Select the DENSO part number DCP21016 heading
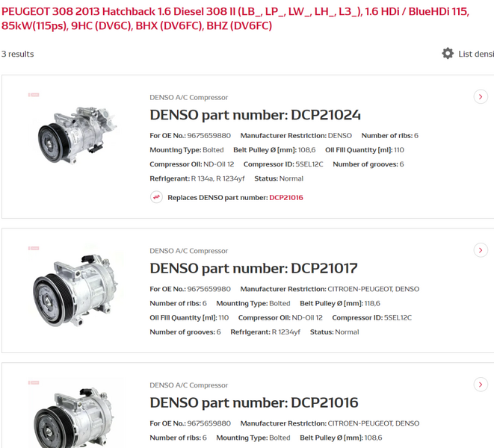Viewport: 494px width, 448px height. [253, 402]
